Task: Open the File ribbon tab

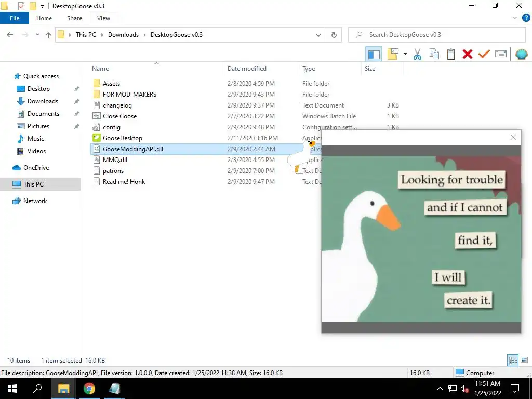Action: pos(15,18)
